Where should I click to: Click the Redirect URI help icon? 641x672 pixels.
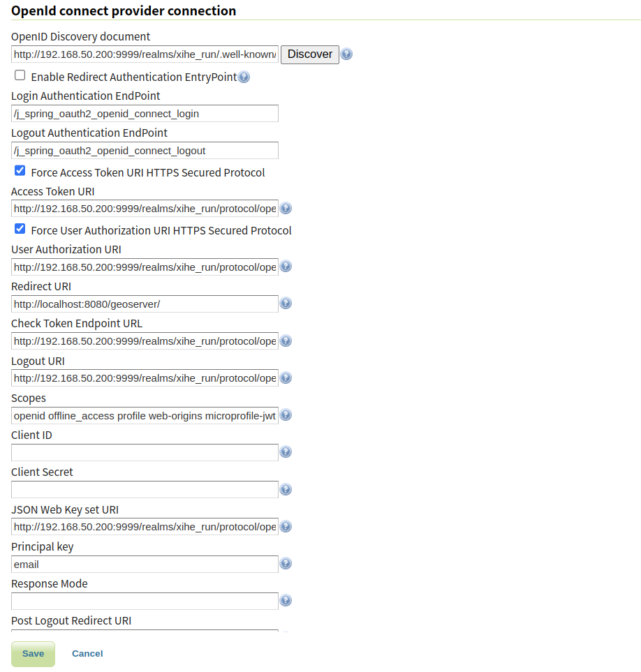click(x=286, y=304)
